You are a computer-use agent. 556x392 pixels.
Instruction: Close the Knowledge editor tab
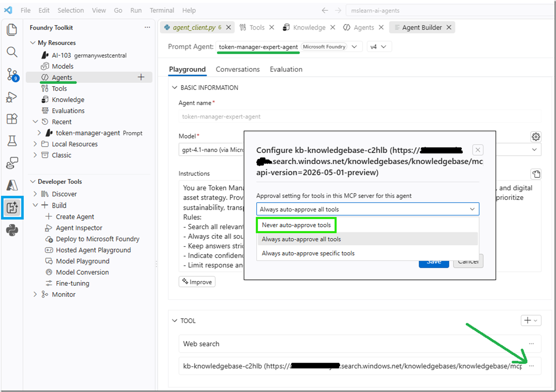[332, 27]
